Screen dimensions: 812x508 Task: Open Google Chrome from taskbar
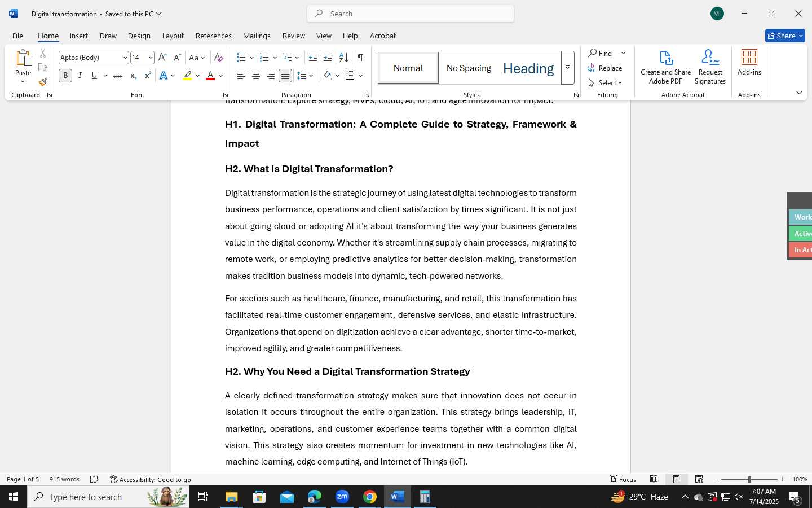click(370, 497)
